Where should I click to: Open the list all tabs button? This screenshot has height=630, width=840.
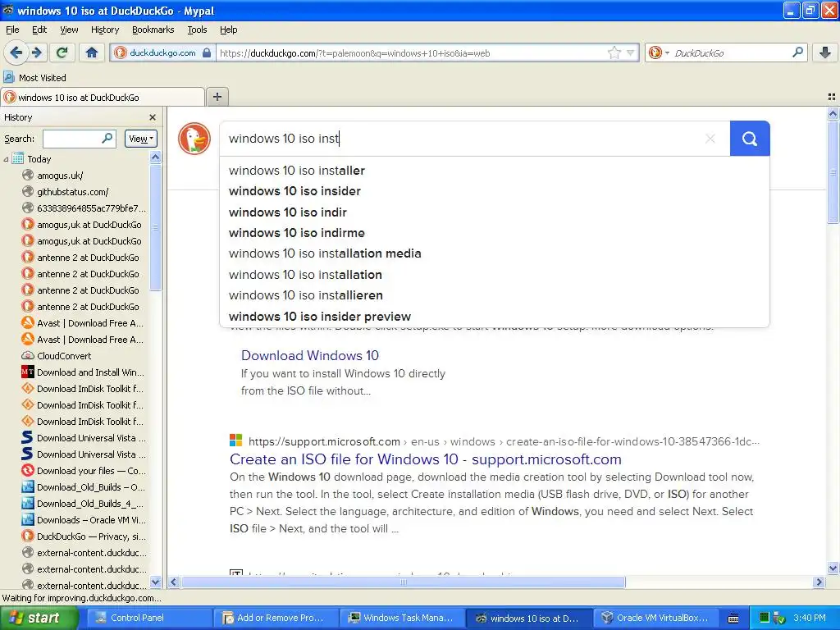click(x=832, y=97)
